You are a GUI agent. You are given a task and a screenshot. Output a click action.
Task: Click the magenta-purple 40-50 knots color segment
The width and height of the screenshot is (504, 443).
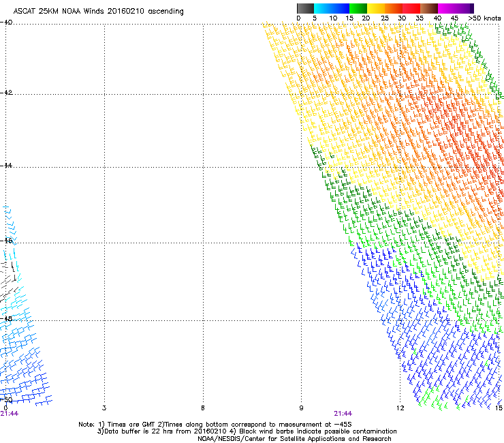pos(456,8)
